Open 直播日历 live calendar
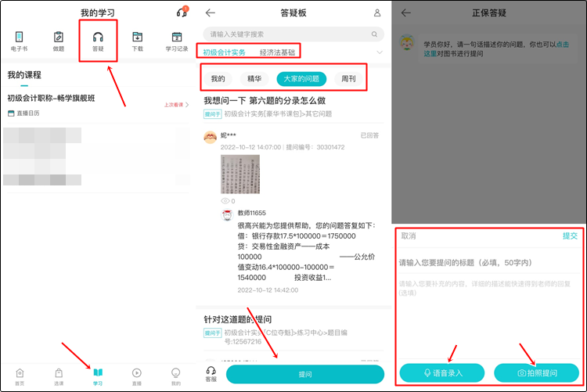Screen dimensions: 587x392 [24, 113]
